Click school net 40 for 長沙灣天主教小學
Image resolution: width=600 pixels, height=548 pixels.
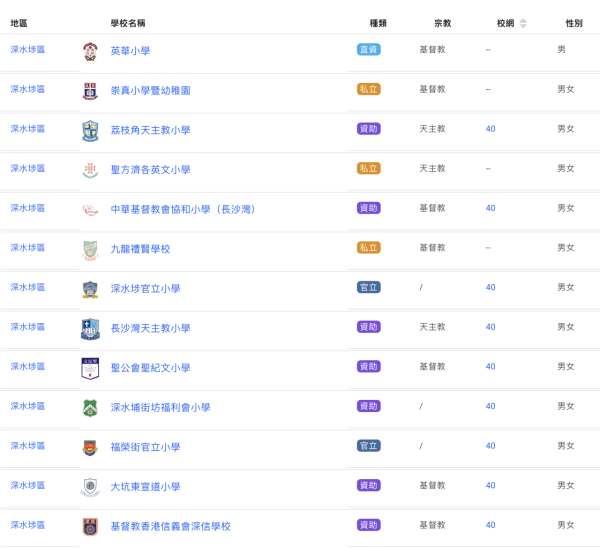coord(490,327)
